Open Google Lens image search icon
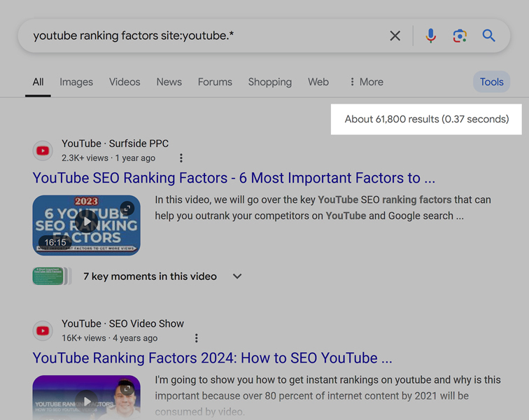 point(460,36)
